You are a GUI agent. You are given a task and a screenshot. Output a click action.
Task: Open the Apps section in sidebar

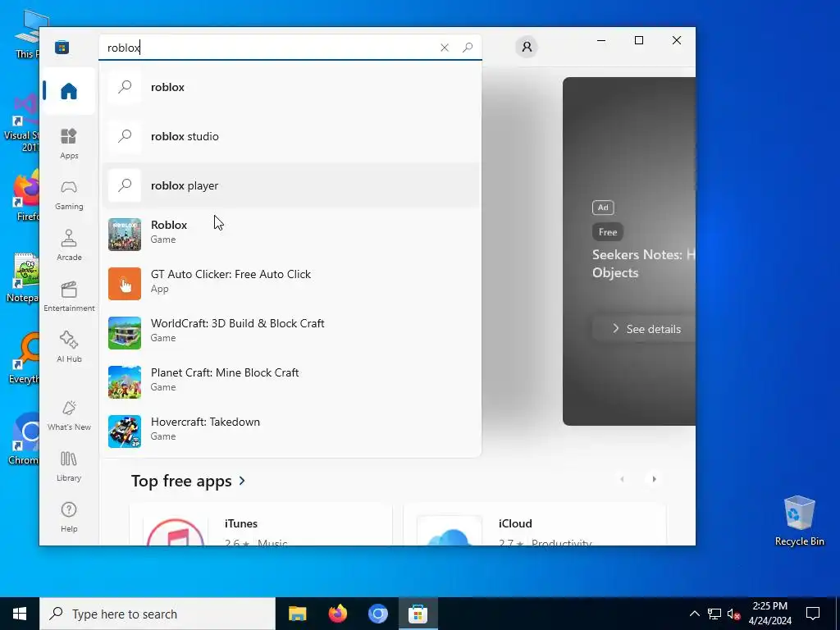tap(69, 144)
